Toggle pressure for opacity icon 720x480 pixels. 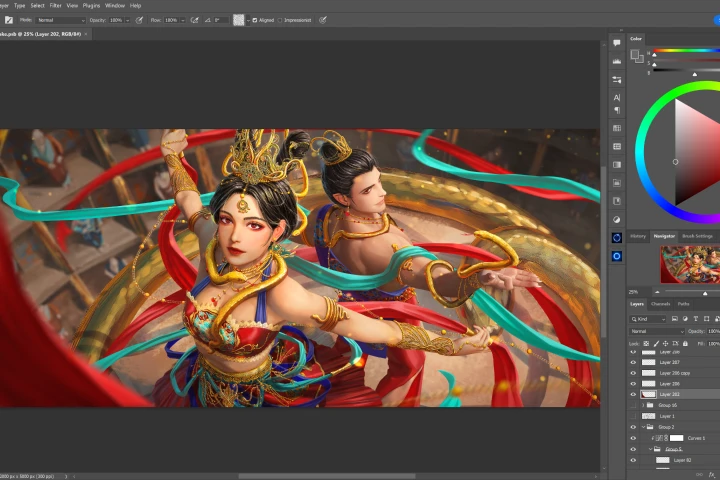[139, 20]
